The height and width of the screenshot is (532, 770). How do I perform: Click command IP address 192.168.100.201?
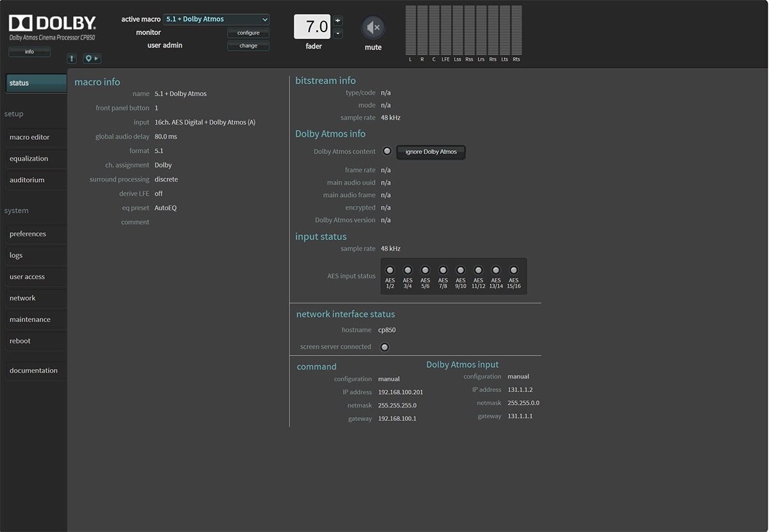[x=400, y=392]
